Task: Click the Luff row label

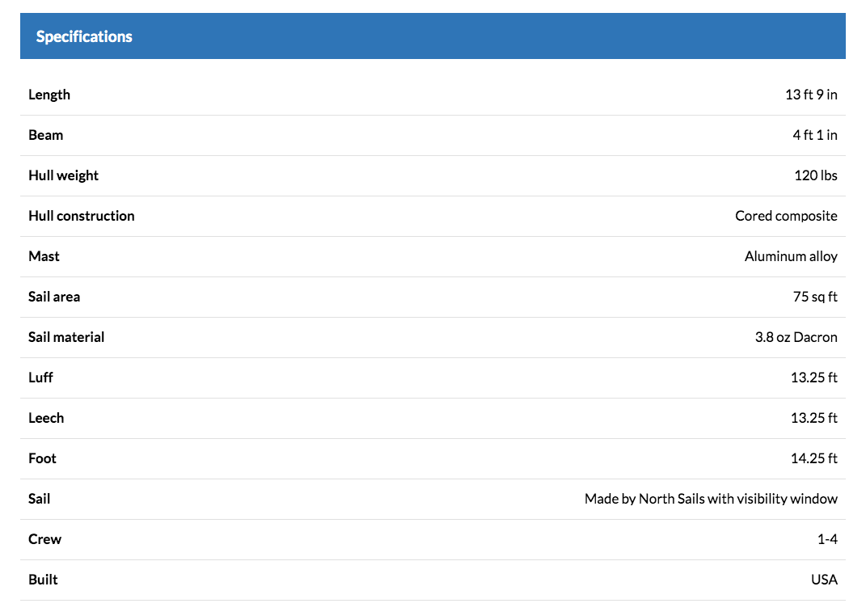Action: pyautogui.click(x=41, y=378)
